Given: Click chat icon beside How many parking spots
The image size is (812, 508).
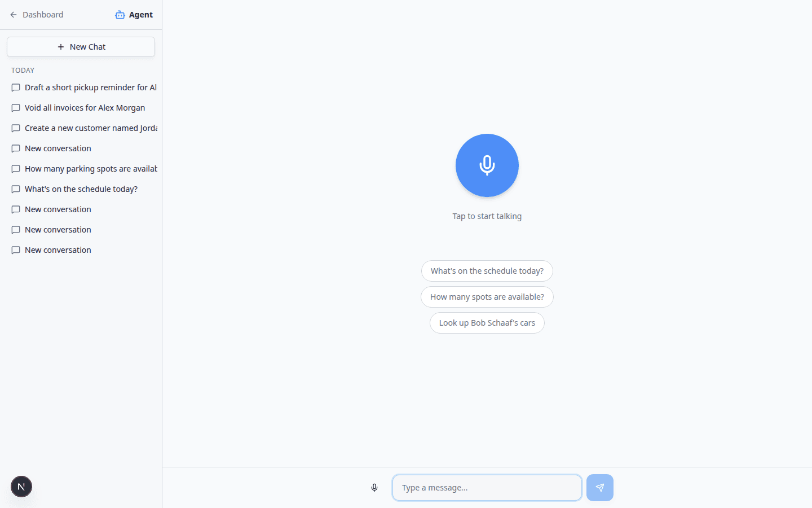Looking at the screenshot, I should pos(16,169).
